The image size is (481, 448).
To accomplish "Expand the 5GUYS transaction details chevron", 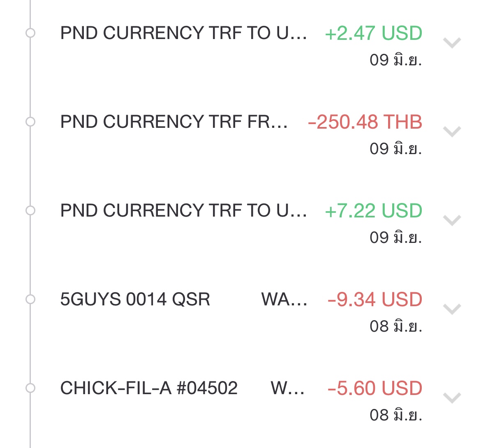I will click(452, 309).
